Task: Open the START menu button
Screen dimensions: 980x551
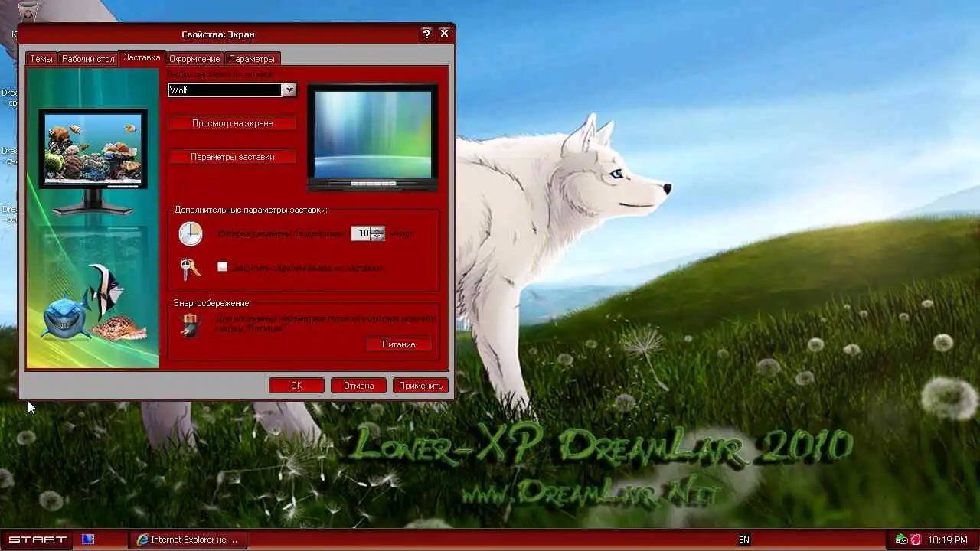Action: pyautogui.click(x=37, y=540)
